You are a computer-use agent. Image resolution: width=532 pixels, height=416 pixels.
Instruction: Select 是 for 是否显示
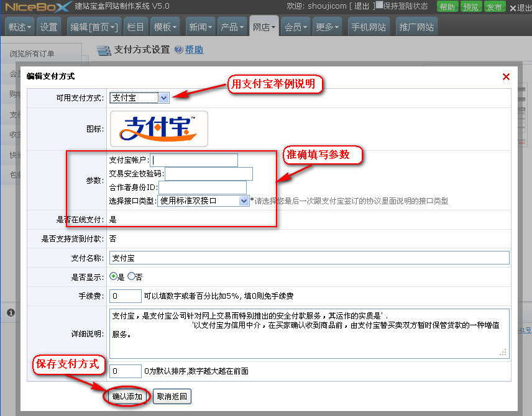pyautogui.click(x=113, y=276)
